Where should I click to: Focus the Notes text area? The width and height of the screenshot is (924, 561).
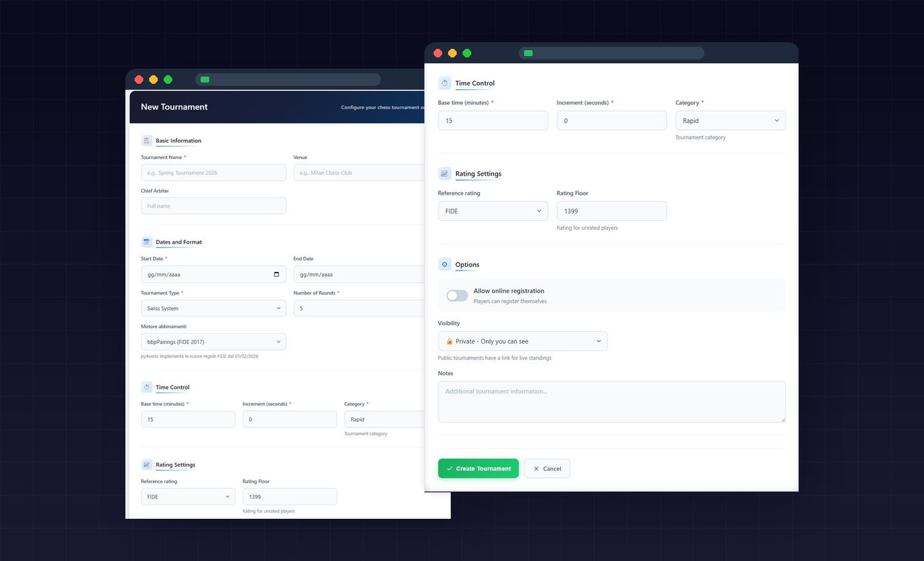pos(611,401)
